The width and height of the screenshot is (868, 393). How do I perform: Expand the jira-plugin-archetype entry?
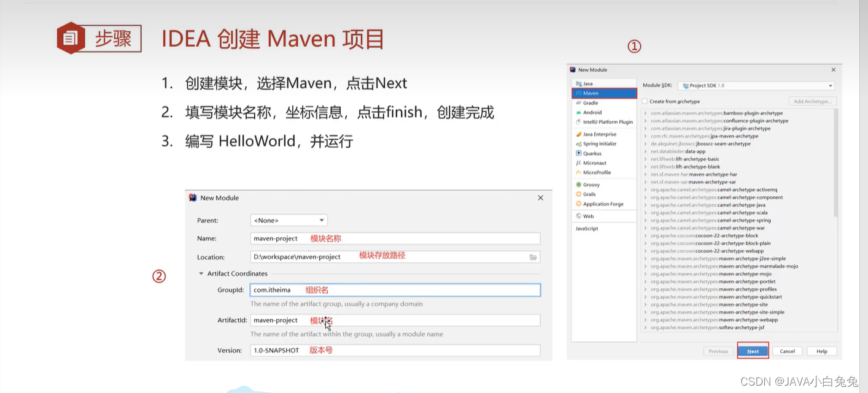[646, 129]
